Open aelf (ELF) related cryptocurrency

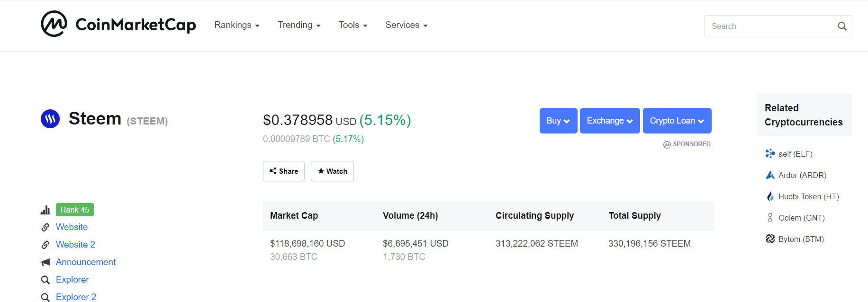coord(796,154)
